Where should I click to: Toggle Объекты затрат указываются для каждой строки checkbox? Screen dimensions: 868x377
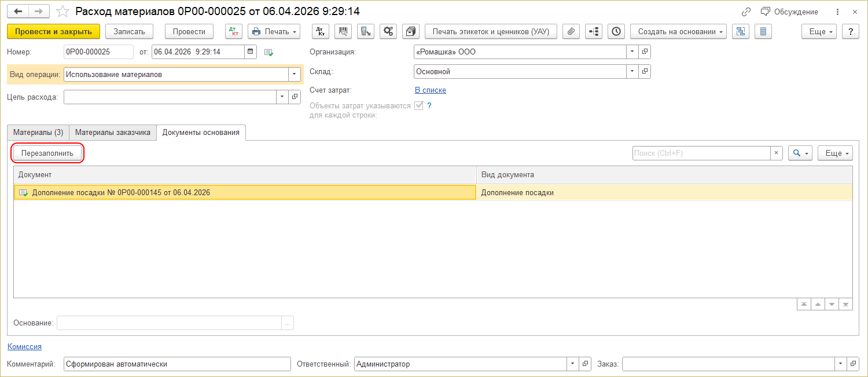419,105
